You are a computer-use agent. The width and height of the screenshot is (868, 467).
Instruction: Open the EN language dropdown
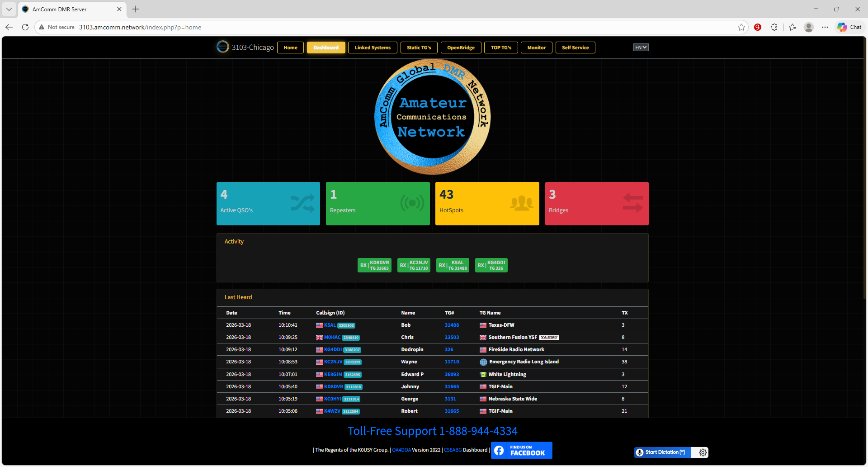(x=640, y=47)
